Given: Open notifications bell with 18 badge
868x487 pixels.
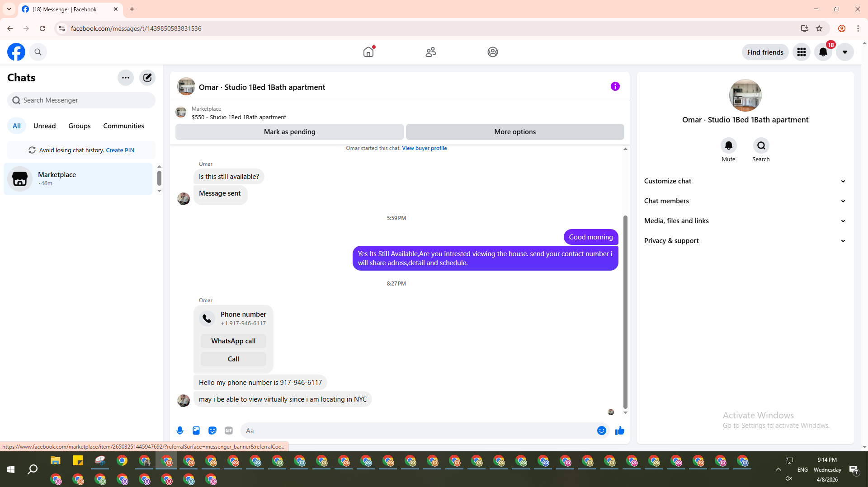Looking at the screenshot, I should pyautogui.click(x=823, y=52).
